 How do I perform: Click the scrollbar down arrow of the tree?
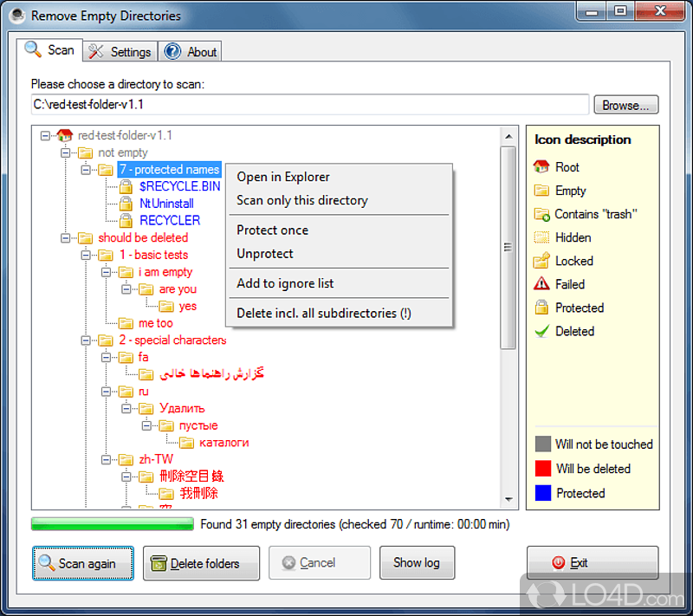(x=508, y=498)
